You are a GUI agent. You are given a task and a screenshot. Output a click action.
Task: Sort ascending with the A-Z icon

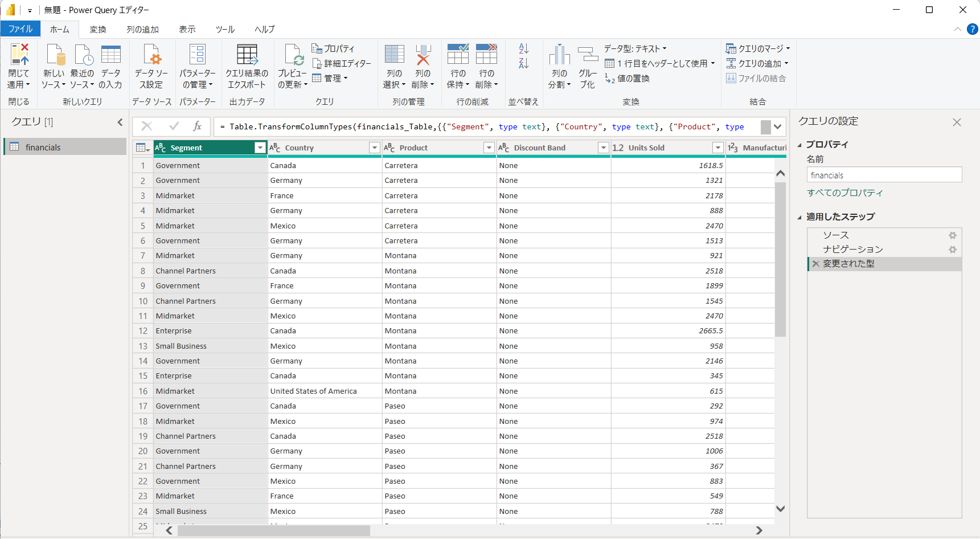tap(524, 48)
